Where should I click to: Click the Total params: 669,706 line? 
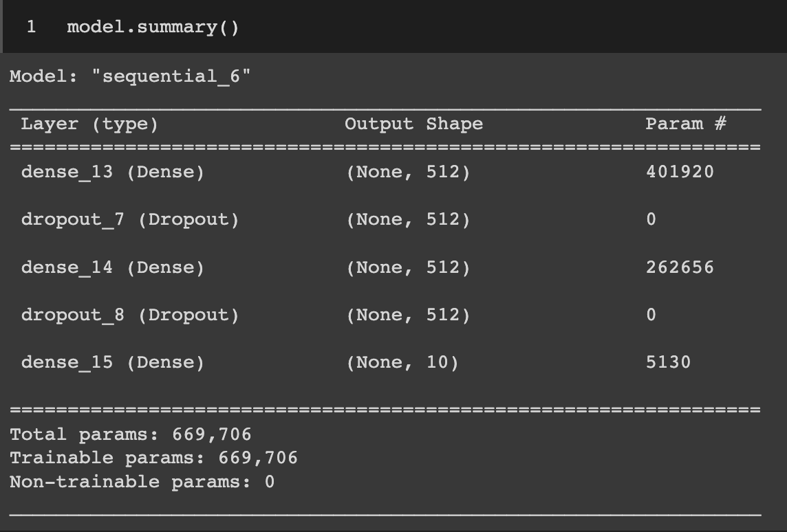click(131, 434)
